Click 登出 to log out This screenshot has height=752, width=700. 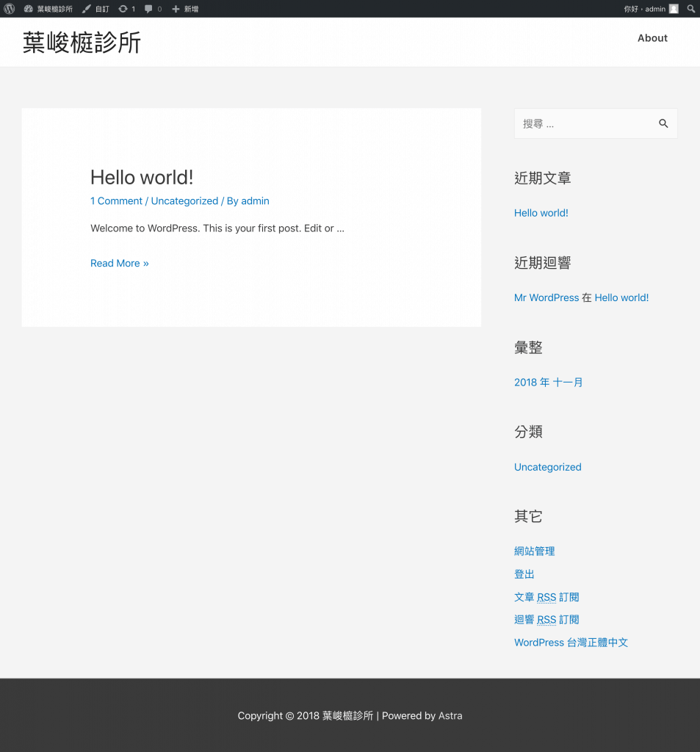[524, 574]
